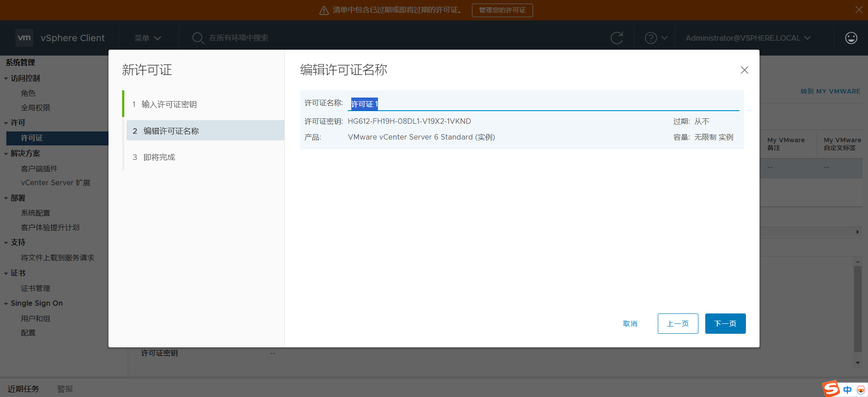Click the license key HG612-FH19H-08DL1-V19X2-1VKND
This screenshot has height=397, width=868.
409,121
